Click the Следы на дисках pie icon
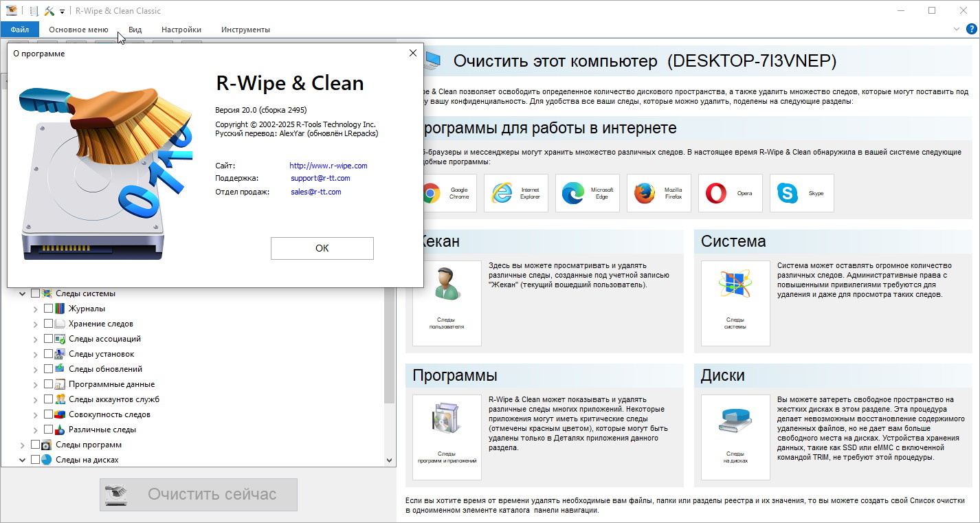This screenshot has height=523, width=980. pos(47,460)
